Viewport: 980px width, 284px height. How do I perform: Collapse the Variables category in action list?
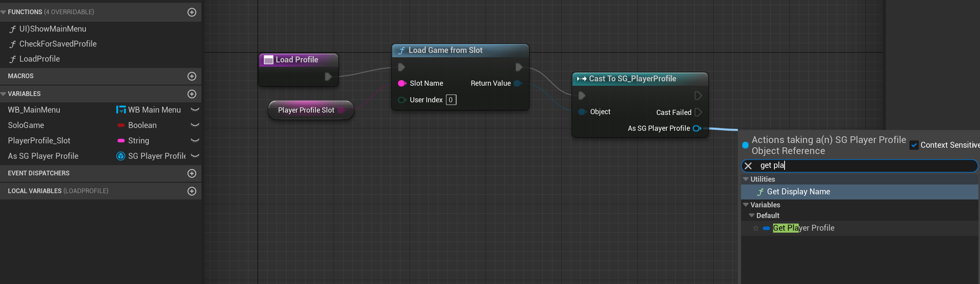tap(746, 205)
